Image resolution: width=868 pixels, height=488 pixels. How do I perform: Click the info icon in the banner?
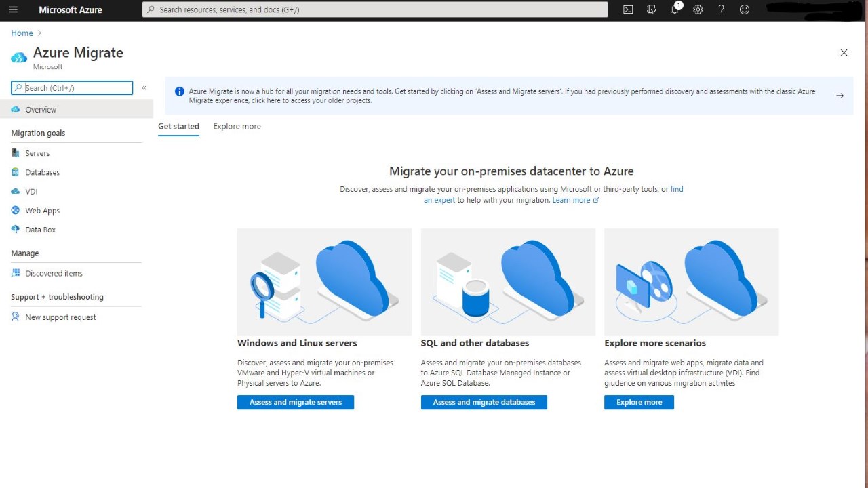tap(179, 91)
